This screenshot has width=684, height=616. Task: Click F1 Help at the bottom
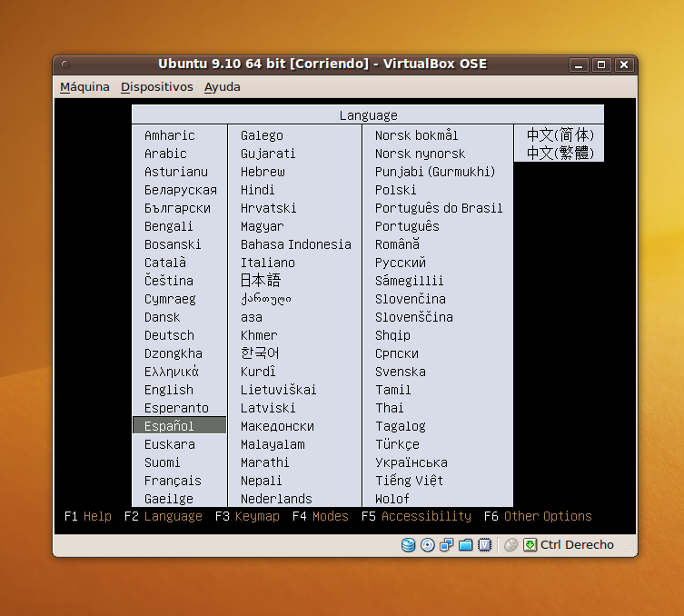[x=88, y=516]
